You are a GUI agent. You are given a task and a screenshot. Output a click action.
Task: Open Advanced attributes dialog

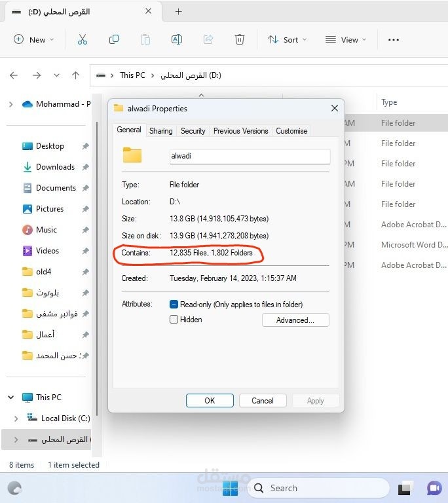(295, 320)
